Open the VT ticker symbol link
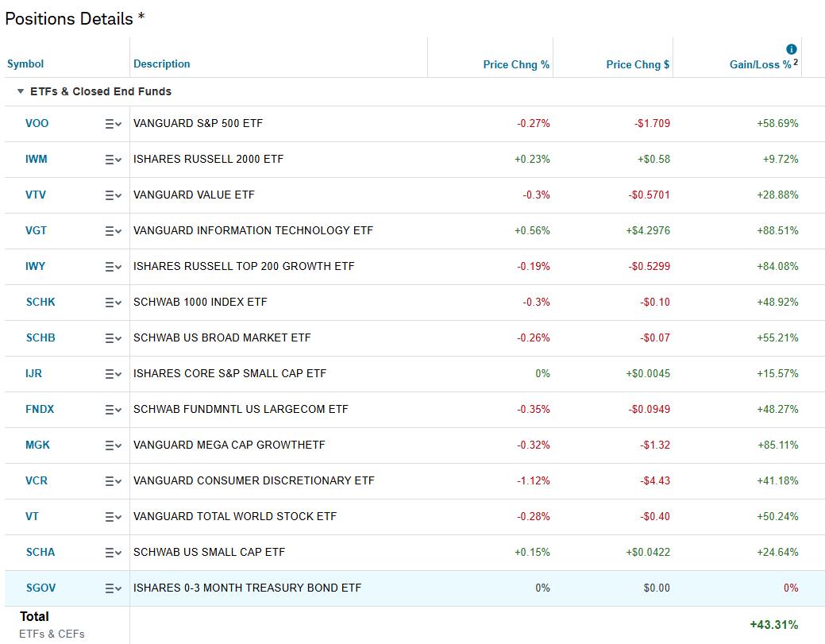This screenshot has height=644, width=825. 32,516
